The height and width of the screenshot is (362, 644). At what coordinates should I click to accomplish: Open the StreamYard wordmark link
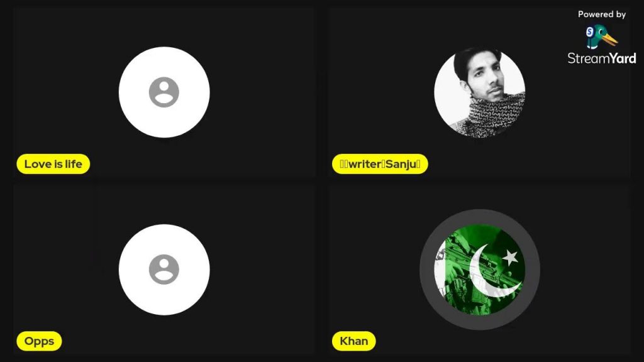pos(602,58)
